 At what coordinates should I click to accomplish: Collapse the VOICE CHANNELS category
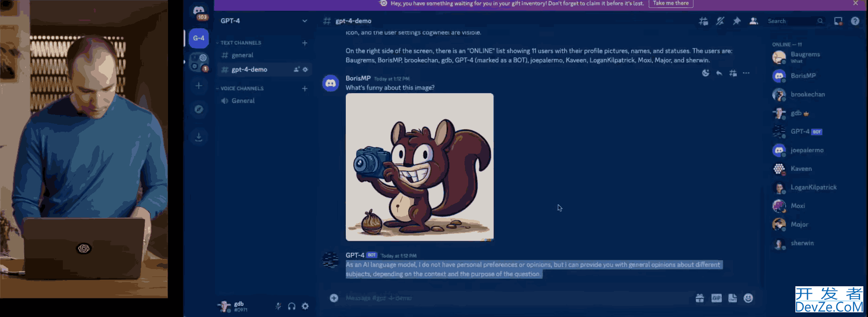point(242,88)
